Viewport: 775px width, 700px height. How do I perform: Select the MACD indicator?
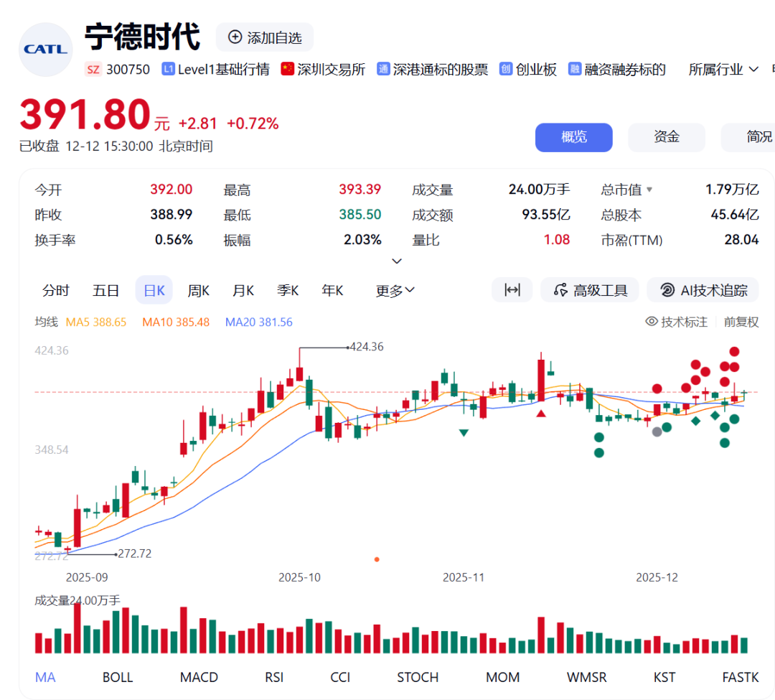coord(199,677)
